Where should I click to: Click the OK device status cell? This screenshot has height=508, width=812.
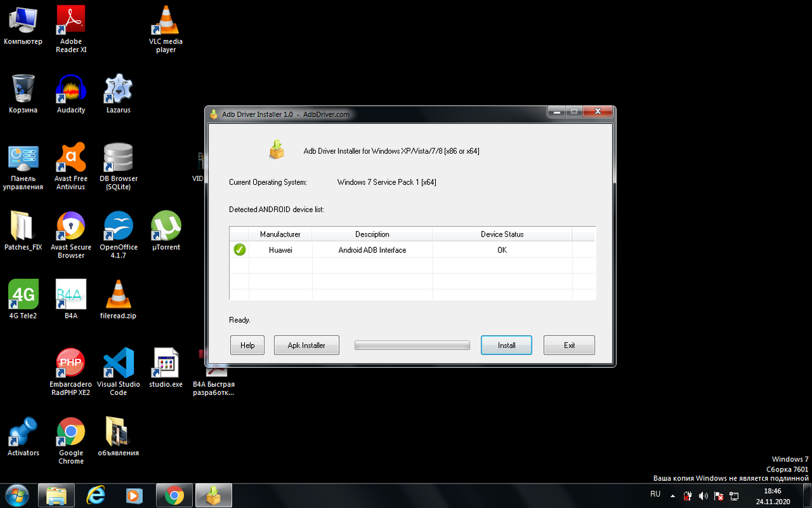tap(502, 250)
